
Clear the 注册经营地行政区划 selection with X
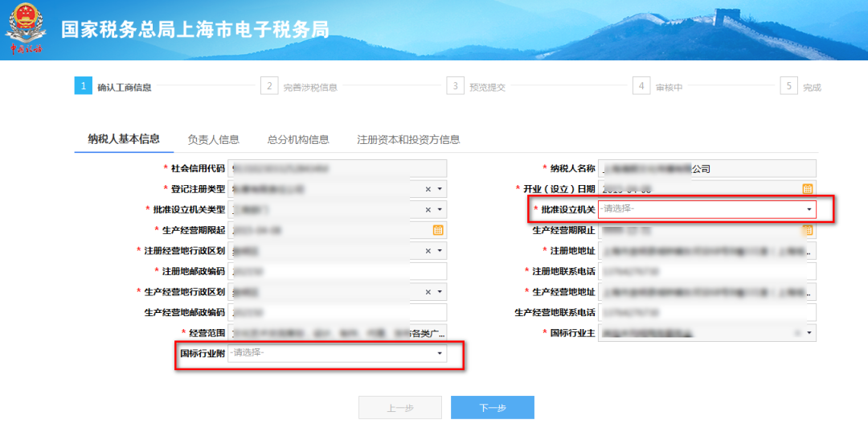[x=428, y=251]
